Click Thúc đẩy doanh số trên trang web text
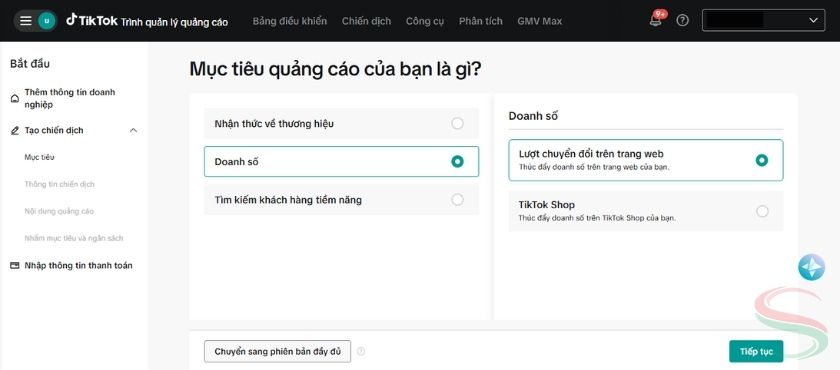840x370 pixels. tap(594, 167)
